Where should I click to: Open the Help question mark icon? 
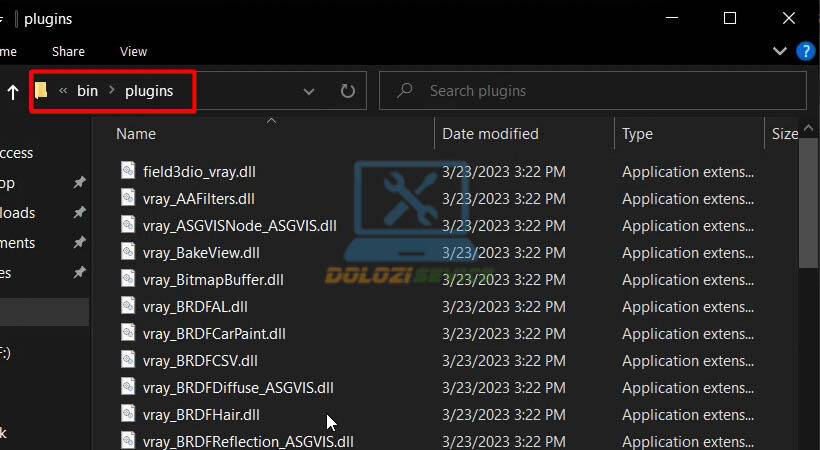805,51
